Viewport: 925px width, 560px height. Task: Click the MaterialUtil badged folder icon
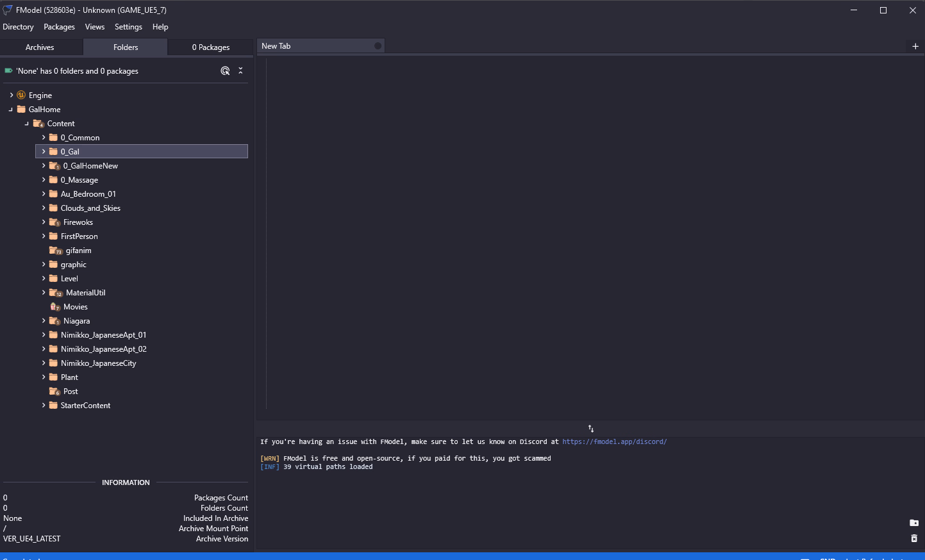56,292
